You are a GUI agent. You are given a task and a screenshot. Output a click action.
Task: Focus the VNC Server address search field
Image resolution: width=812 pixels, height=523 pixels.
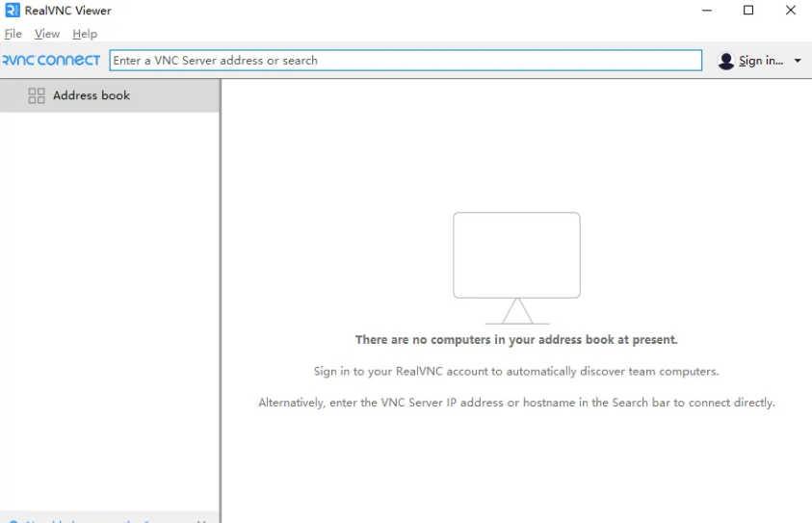point(405,60)
